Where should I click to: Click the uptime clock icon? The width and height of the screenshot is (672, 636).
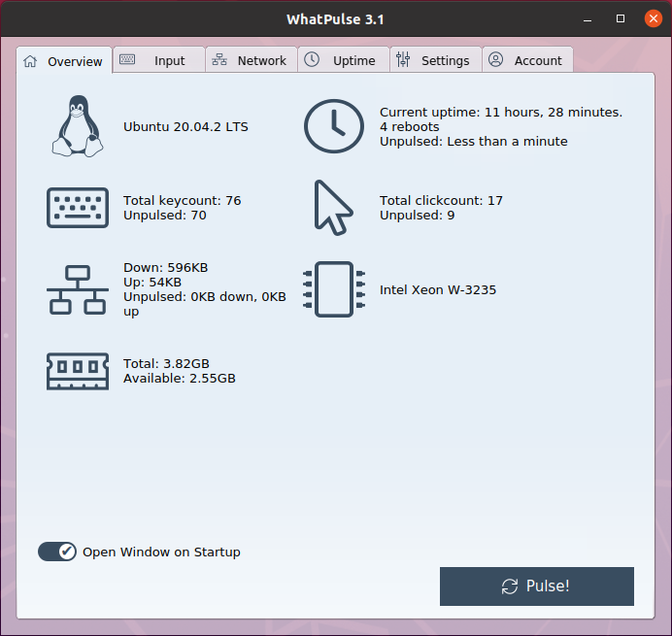[x=333, y=126]
